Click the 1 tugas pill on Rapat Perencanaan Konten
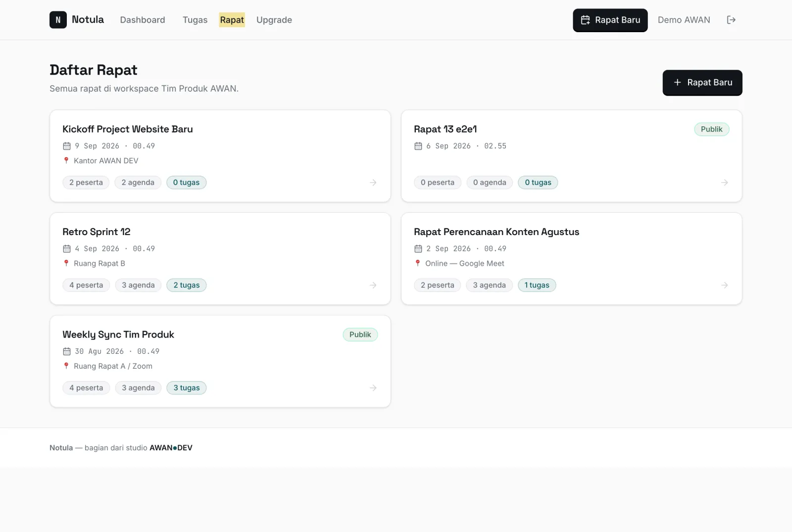Image resolution: width=792 pixels, height=532 pixels. point(537,285)
